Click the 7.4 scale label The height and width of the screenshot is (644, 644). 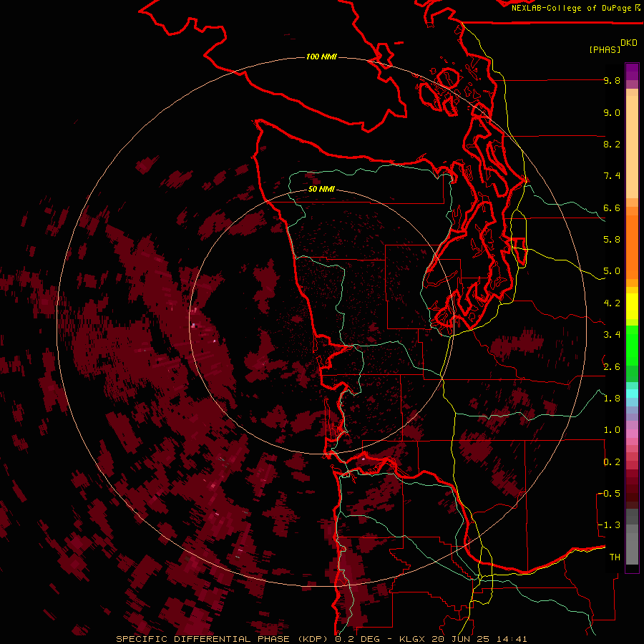612,176
